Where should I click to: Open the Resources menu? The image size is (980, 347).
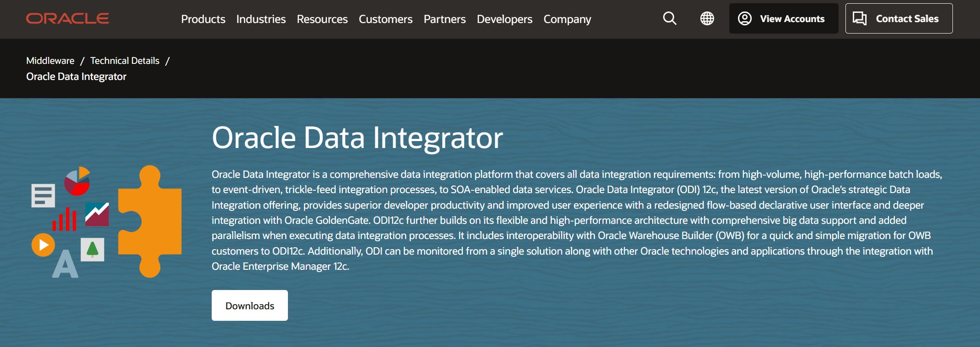[322, 19]
